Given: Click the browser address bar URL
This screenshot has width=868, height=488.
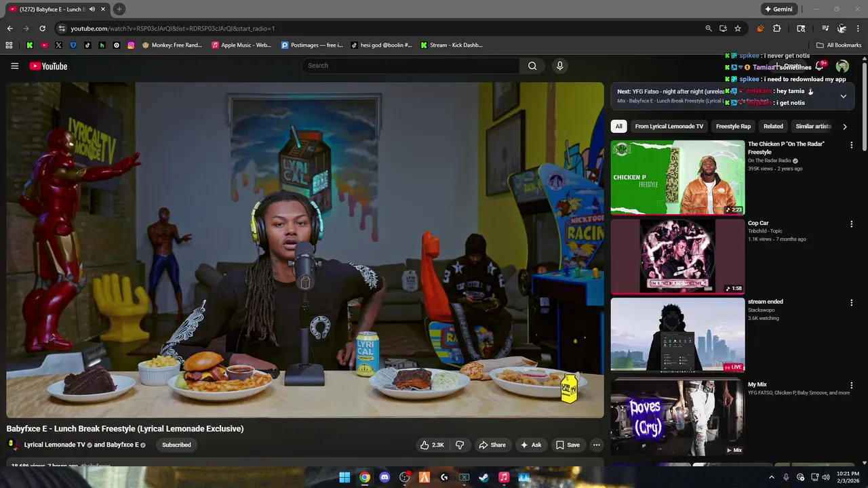Looking at the screenshot, I should [173, 28].
